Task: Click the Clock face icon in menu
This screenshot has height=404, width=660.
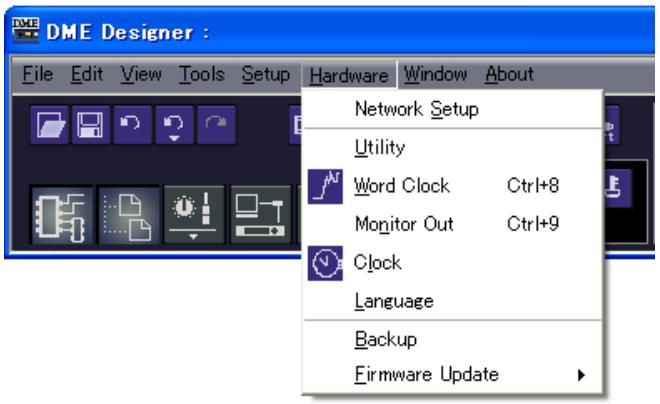Action: pos(325,263)
